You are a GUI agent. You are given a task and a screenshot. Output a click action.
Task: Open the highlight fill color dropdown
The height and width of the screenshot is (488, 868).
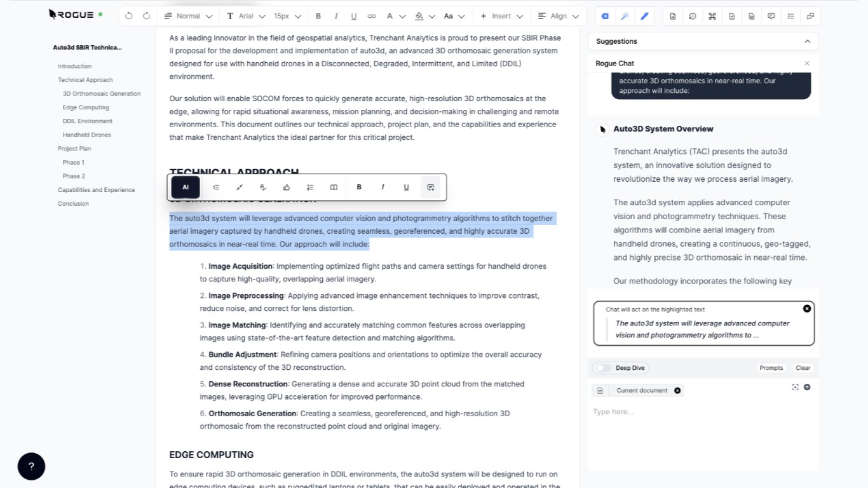(x=424, y=16)
